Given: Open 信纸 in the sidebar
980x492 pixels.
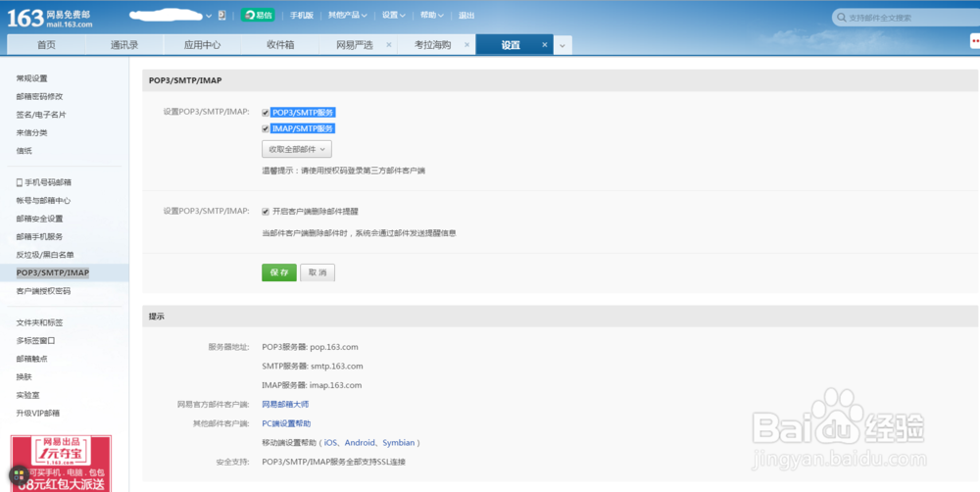Looking at the screenshot, I should pyautogui.click(x=24, y=151).
